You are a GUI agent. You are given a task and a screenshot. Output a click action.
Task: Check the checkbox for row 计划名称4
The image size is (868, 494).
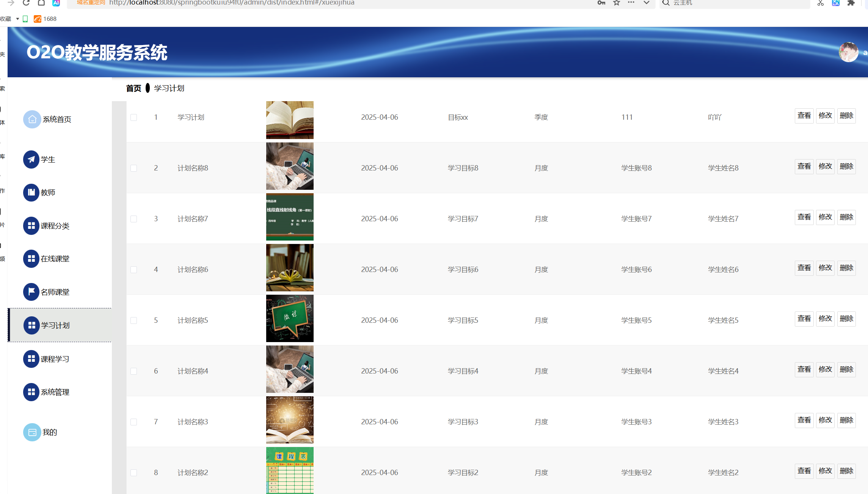(x=134, y=371)
